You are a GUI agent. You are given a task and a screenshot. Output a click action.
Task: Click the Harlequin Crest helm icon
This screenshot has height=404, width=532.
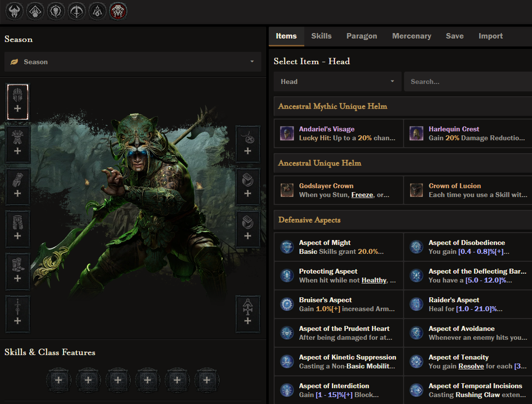(x=416, y=133)
